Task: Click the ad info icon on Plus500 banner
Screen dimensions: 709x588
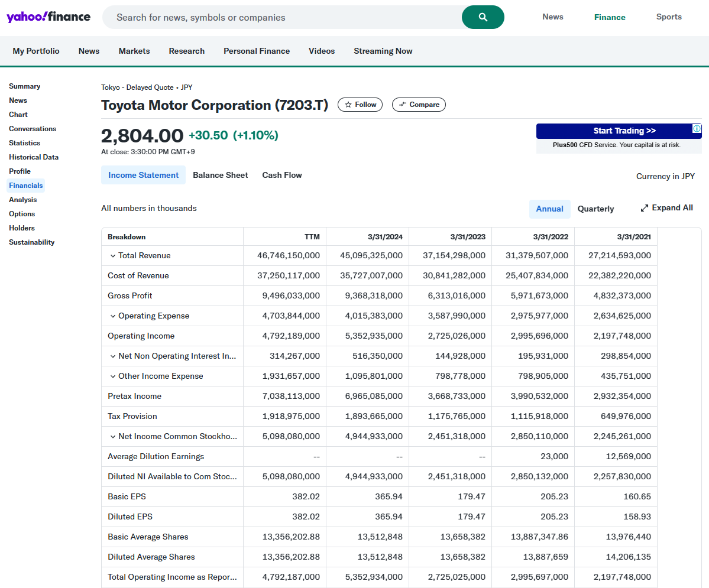Action: (x=697, y=128)
